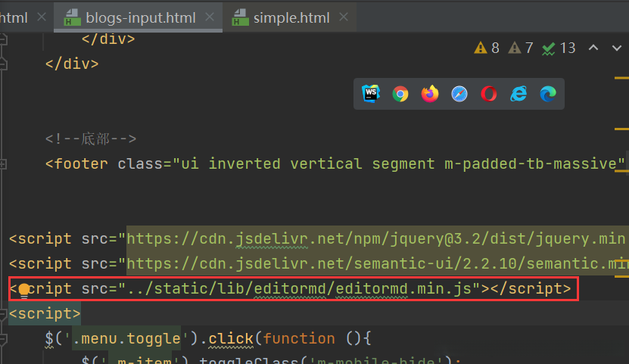Click the footer class attribute value
The width and height of the screenshot is (629, 364).
(x=399, y=164)
